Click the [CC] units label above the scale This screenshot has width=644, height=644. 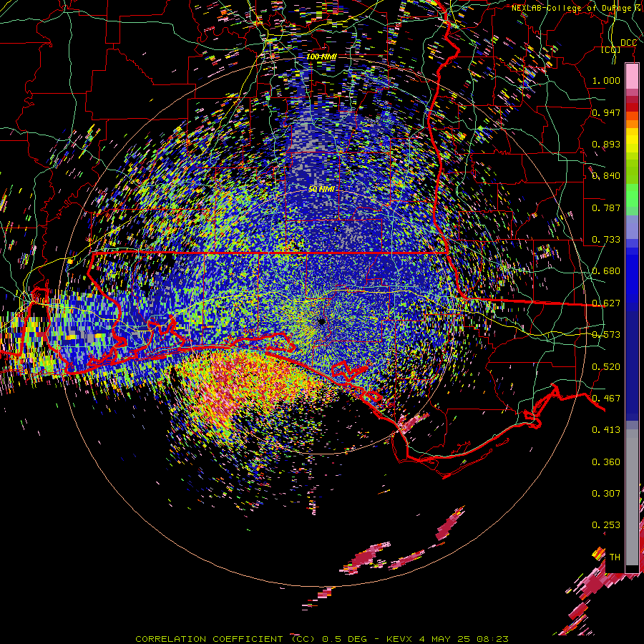click(x=610, y=49)
